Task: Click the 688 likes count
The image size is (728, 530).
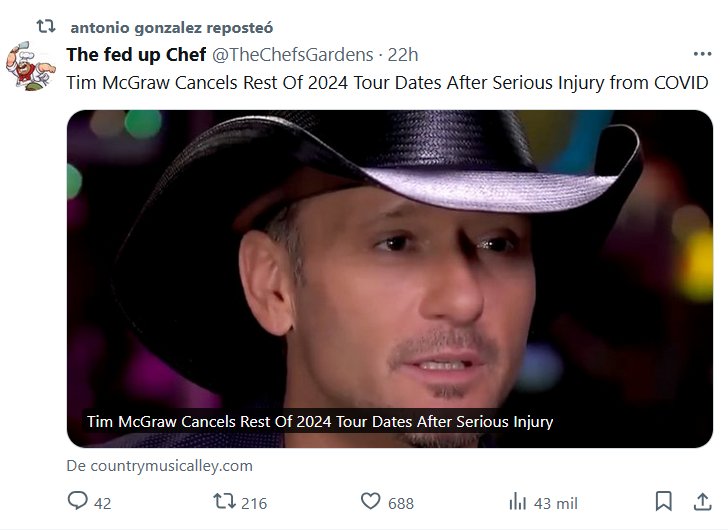Action: (401, 503)
